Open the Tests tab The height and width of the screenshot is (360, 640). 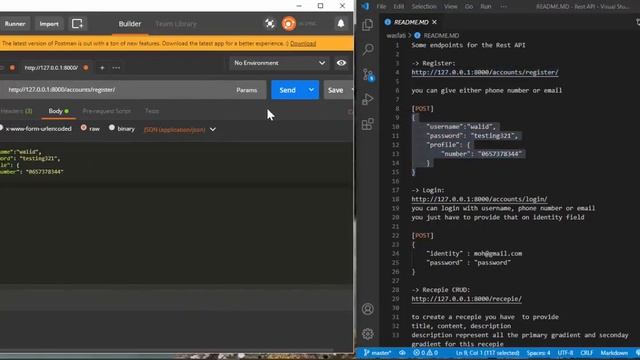(x=152, y=111)
